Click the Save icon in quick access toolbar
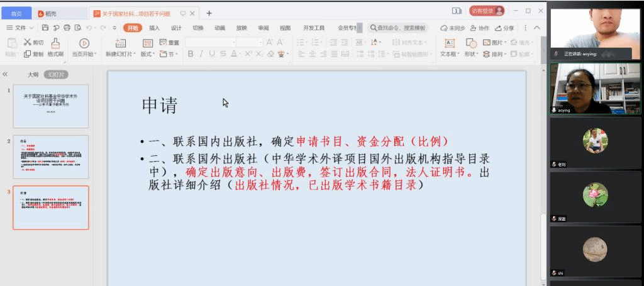This screenshot has width=644, height=286. (45, 28)
